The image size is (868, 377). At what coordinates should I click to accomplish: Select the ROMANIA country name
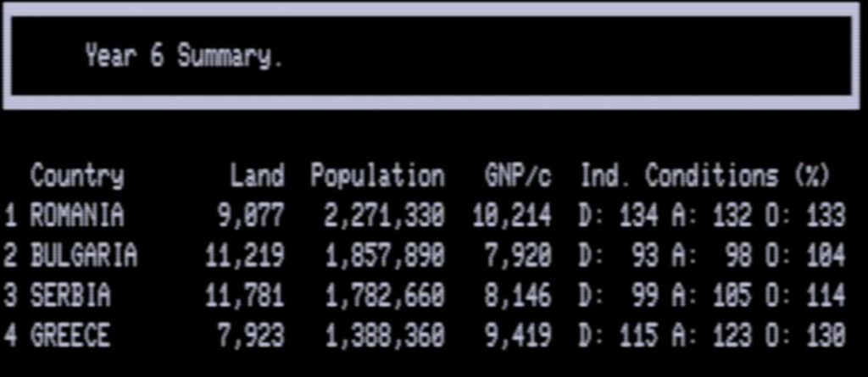coord(77,215)
